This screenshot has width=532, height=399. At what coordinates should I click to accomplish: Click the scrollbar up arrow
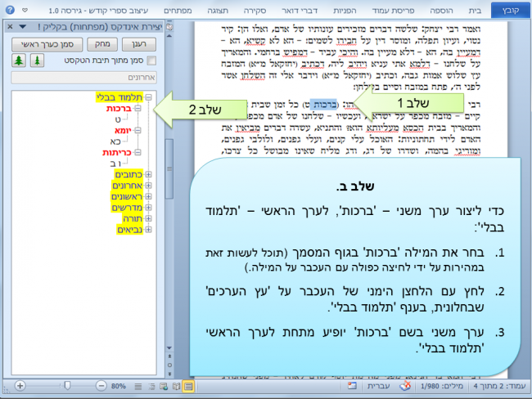[x=169, y=36]
